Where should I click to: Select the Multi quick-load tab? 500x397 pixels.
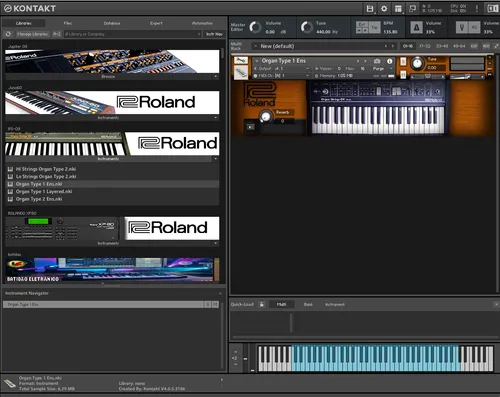point(281,304)
